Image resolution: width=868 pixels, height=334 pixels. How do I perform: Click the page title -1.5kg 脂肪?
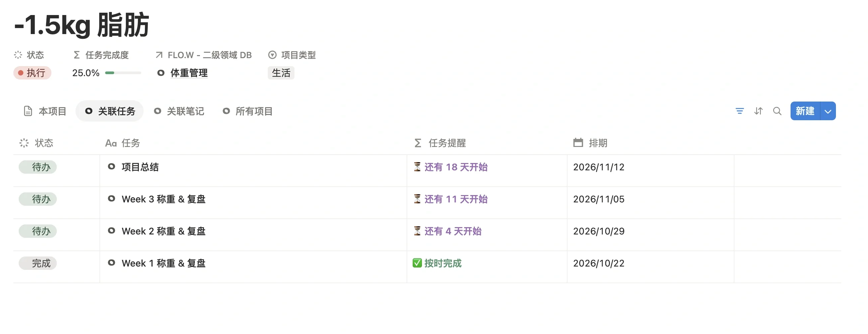tap(81, 25)
